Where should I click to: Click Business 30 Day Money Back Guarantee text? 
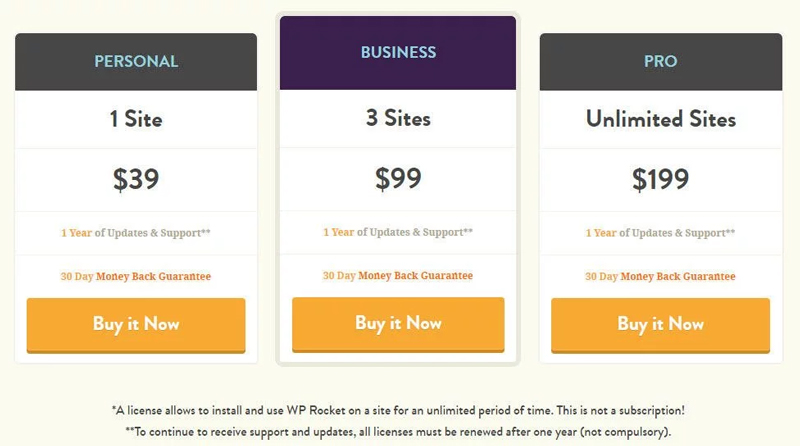coord(398,276)
